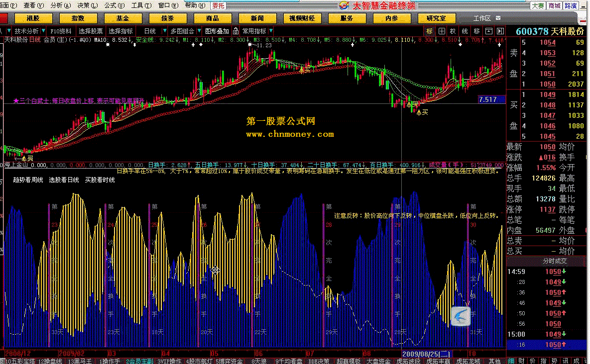Viewport: 590px width, 364px height.
Task: Switch to the 5博弈资金 bottom tab
Action: pyautogui.click(x=230, y=361)
